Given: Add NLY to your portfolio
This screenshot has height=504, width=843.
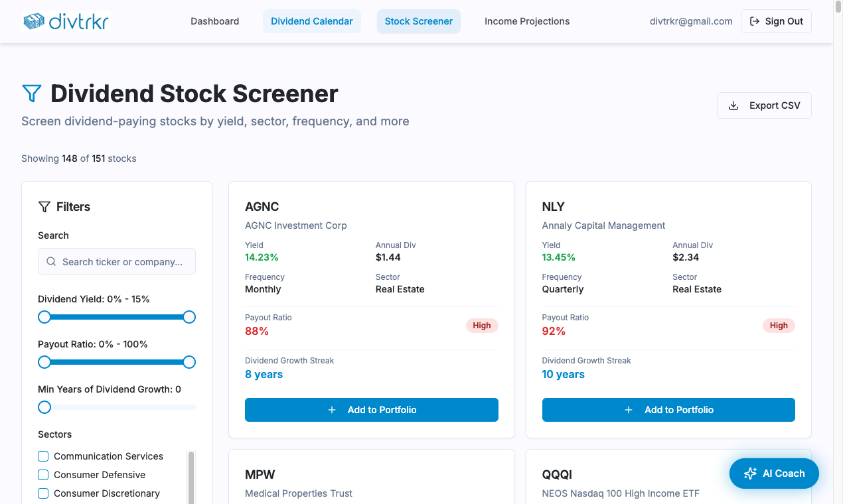Looking at the screenshot, I should 668,410.
